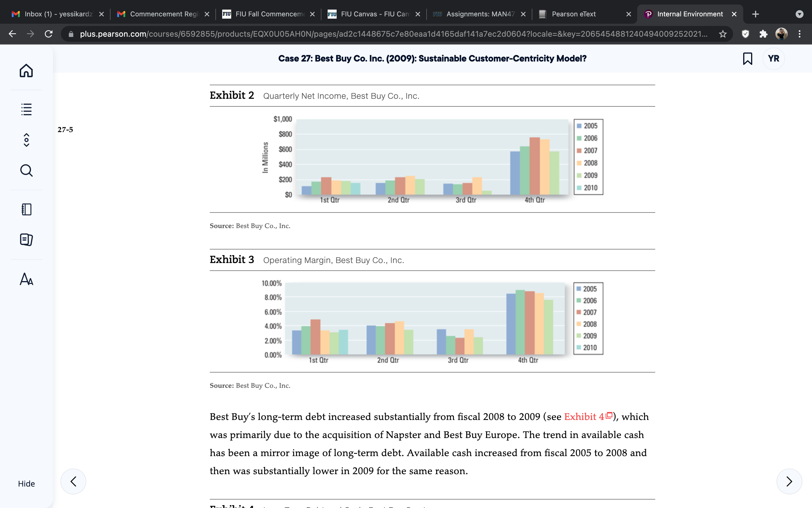Star this page as a browser bookmark
This screenshot has width=812, height=508.
coord(723,34)
